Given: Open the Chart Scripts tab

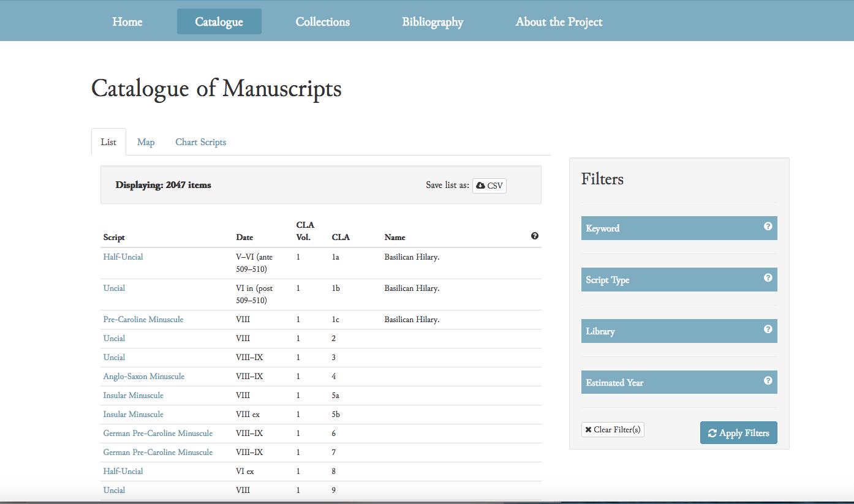Looking at the screenshot, I should click(x=201, y=142).
